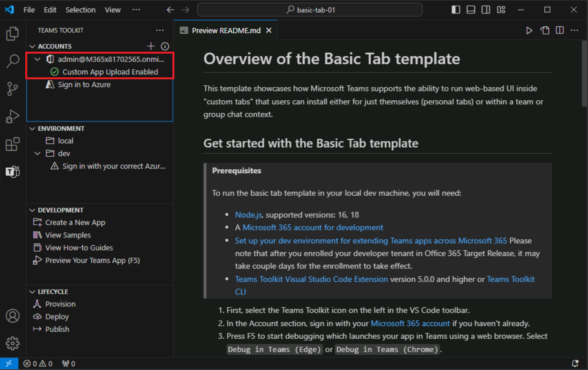This screenshot has width=588, height=370.
Task: Open Teams Toolkit Visual Studio Code Extension link
Action: coord(311,279)
